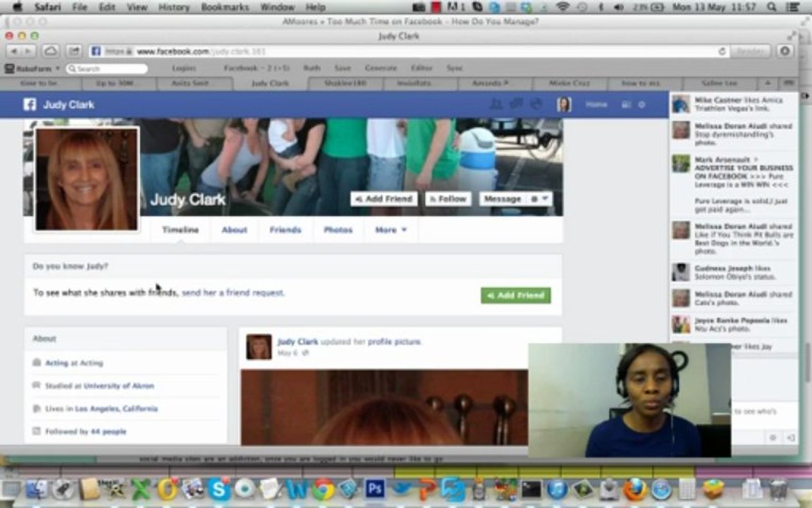Click the green Add Friend button

click(516, 296)
